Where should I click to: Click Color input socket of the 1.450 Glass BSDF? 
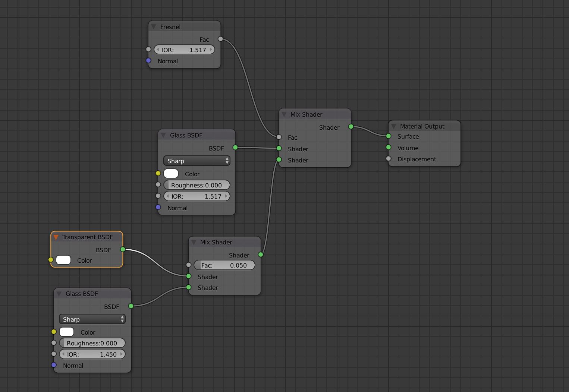pos(54,332)
